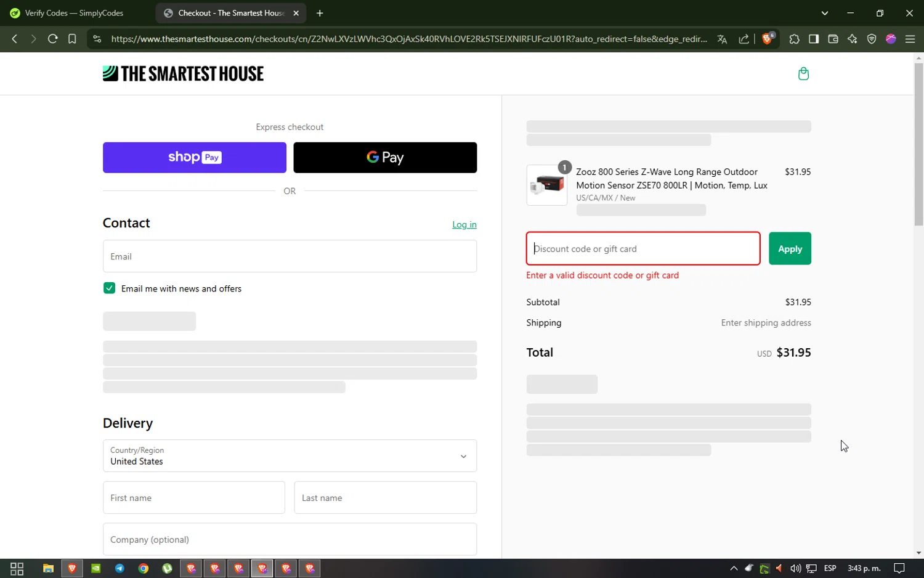Click the share page icon
Viewport: 924px width, 578px height.
744,39
